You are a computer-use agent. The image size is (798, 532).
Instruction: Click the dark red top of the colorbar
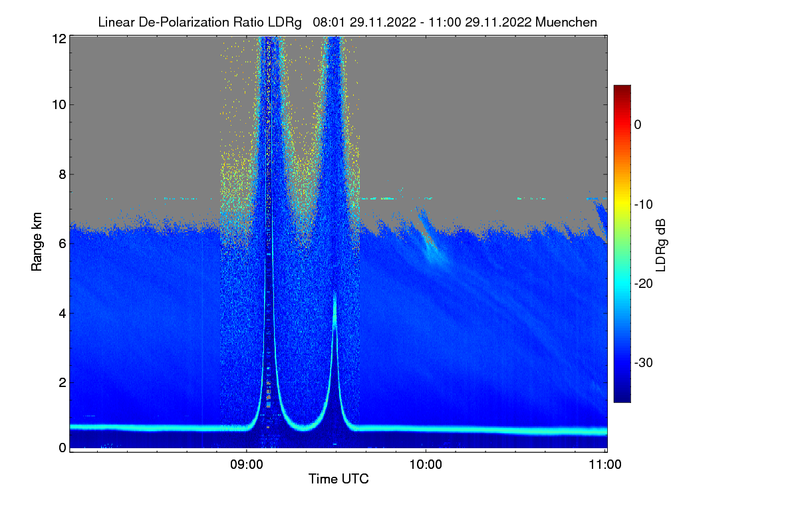tap(622, 90)
